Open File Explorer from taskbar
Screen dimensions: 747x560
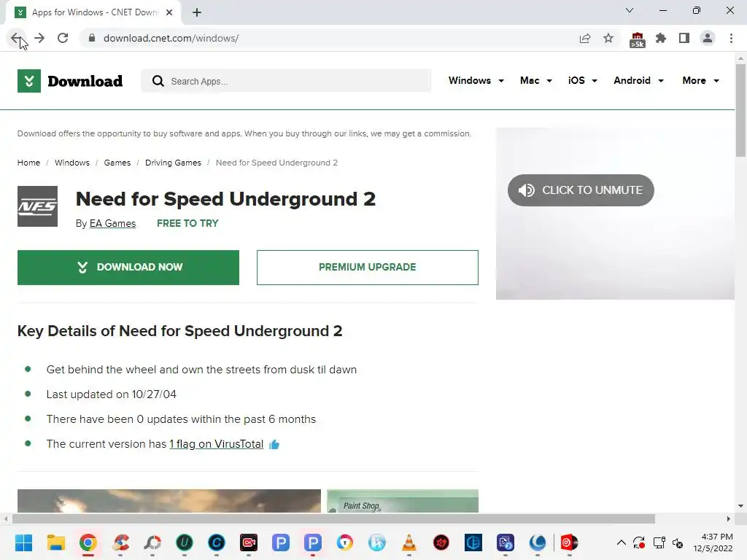tap(55, 542)
